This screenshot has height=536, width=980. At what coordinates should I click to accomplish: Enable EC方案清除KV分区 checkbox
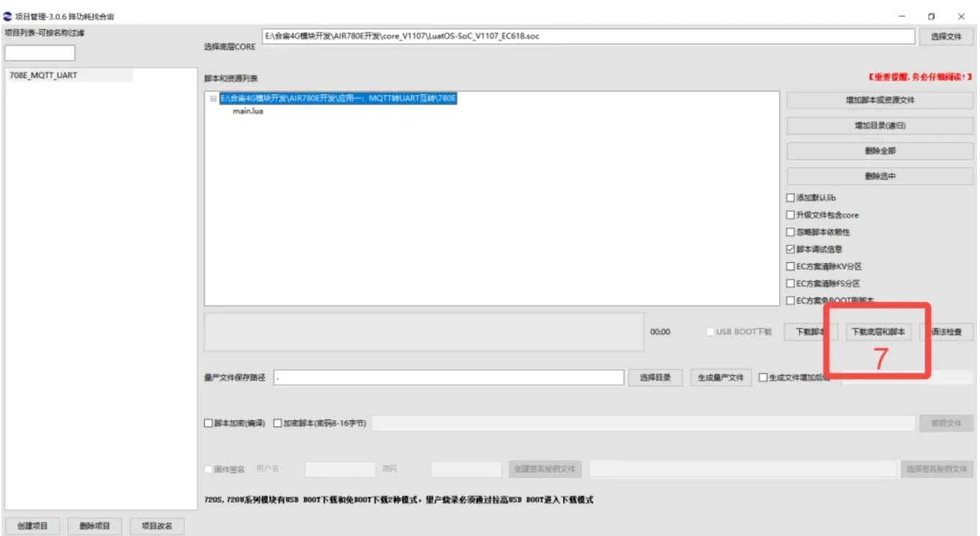click(790, 267)
